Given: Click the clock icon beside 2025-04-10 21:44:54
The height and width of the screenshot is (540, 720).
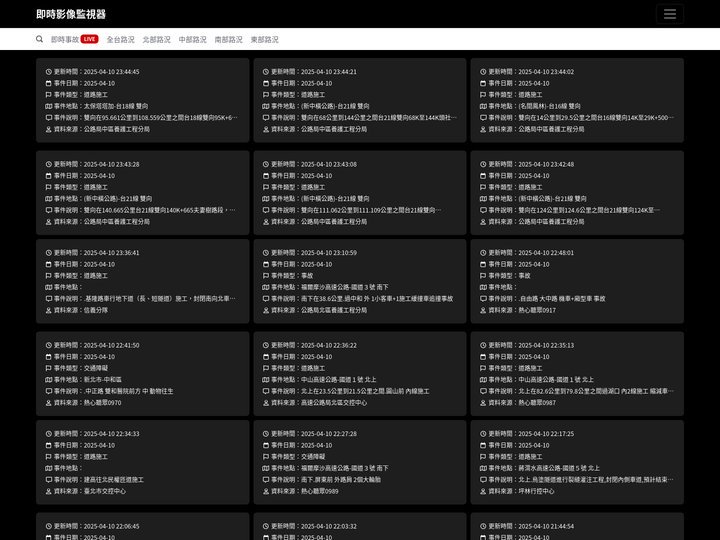Looking at the screenshot, I should coord(483,526).
